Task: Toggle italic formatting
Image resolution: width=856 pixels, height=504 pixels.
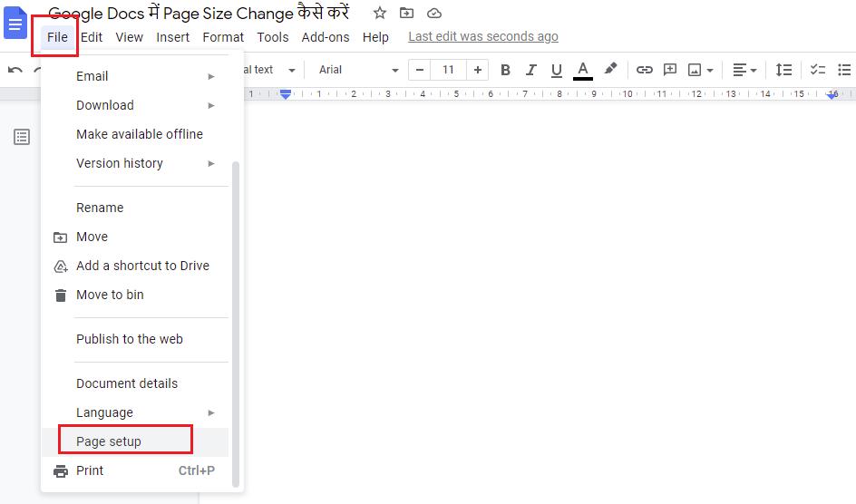Action: pos(530,70)
